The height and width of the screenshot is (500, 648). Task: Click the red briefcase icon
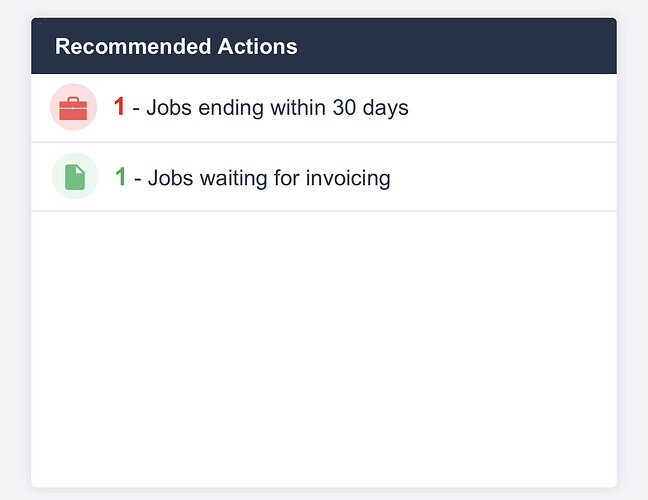point(73,108)
